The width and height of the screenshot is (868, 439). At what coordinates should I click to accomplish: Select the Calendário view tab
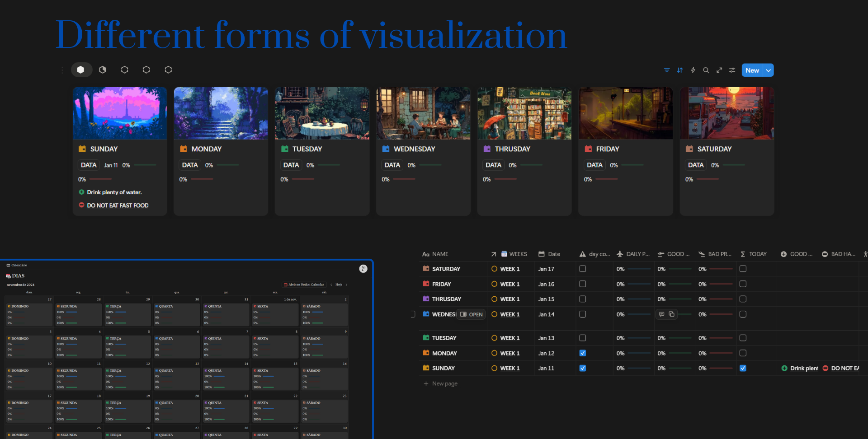[x=17, y=265]
